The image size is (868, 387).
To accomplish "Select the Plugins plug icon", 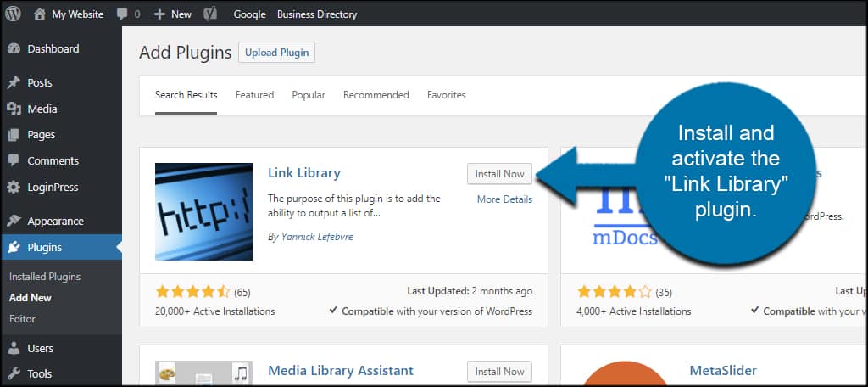I will pyautogui.click(x=14, y=247).
